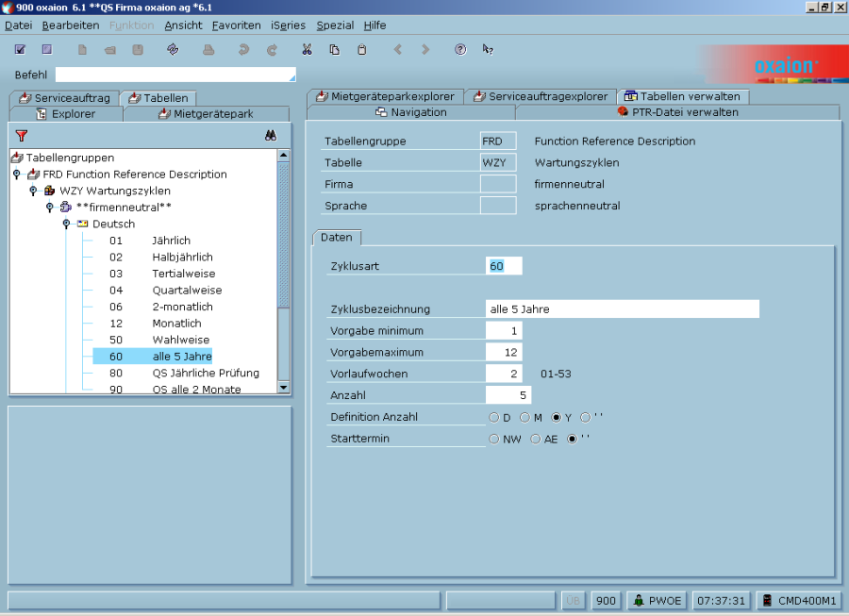The height and width of the screenshot is (616, 849).
Task: Switch to the Serviceauftragexplorer tab
Action: 541,96
